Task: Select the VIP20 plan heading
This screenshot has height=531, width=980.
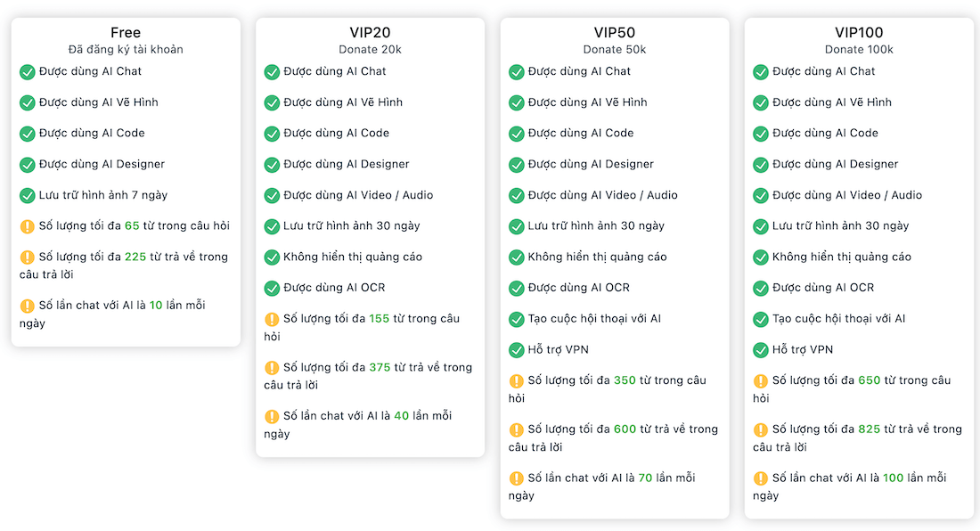Action: (x=370, y=33)
